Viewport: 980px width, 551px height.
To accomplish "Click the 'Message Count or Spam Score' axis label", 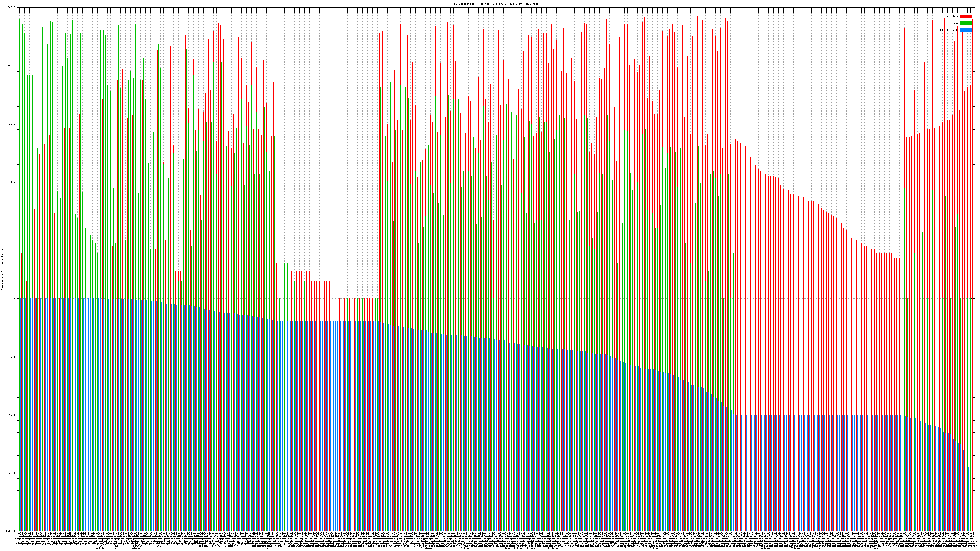I will tap(2, 269).
